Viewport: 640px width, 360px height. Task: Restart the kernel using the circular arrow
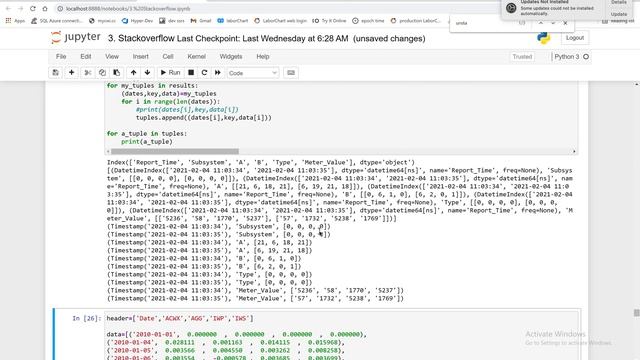click(x=204, y=73)
